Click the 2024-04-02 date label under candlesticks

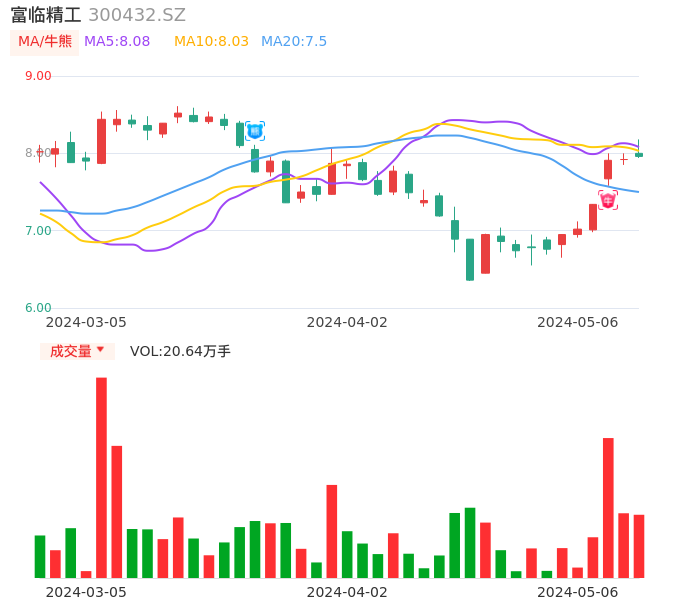pos(347,322)
